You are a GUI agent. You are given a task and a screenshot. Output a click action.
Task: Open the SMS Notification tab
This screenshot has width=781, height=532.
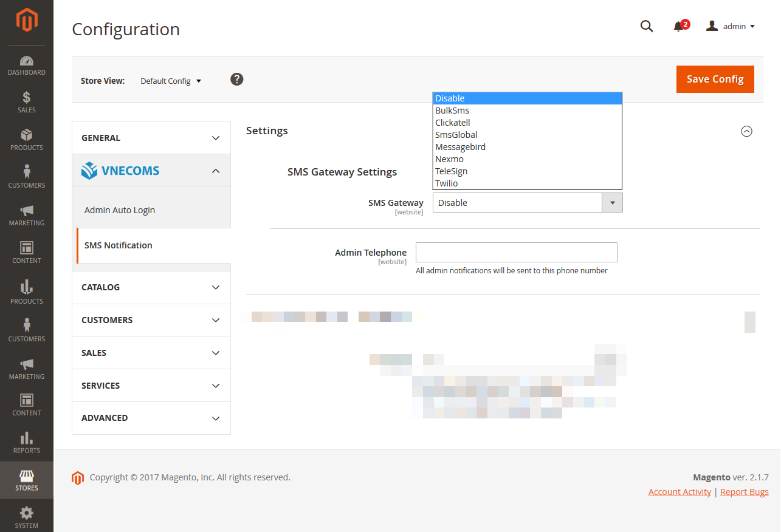[x=153, y=245]
